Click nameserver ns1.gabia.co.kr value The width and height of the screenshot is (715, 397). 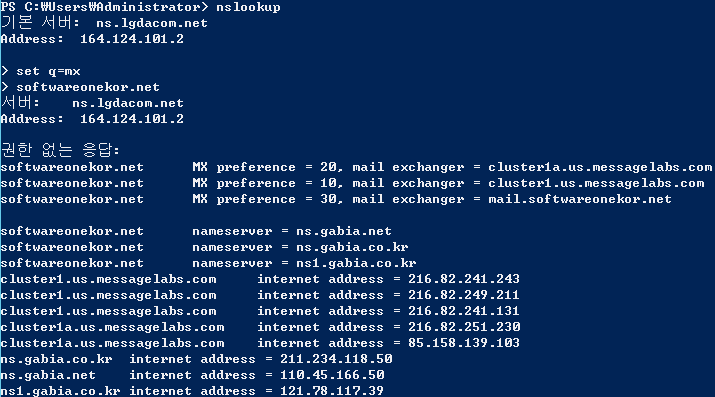point(356,263)
